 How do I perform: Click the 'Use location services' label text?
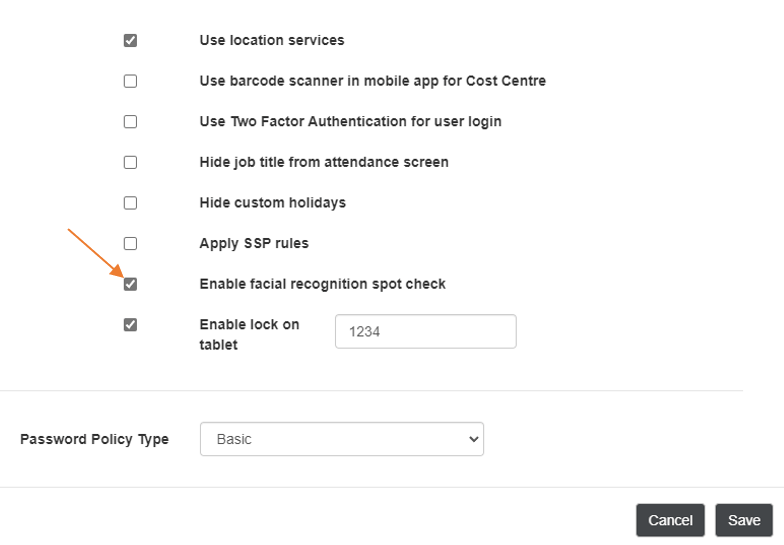coord(272,41)
